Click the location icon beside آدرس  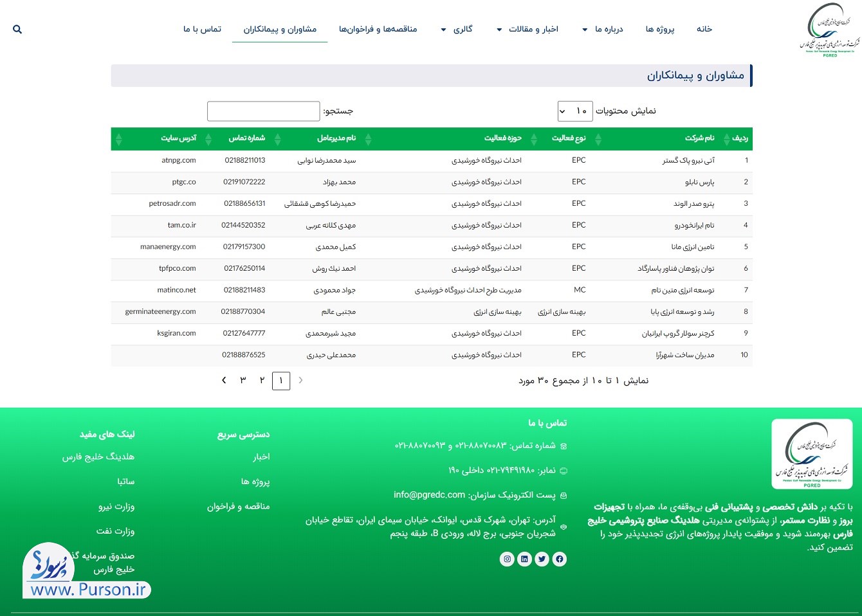point(564,527)
